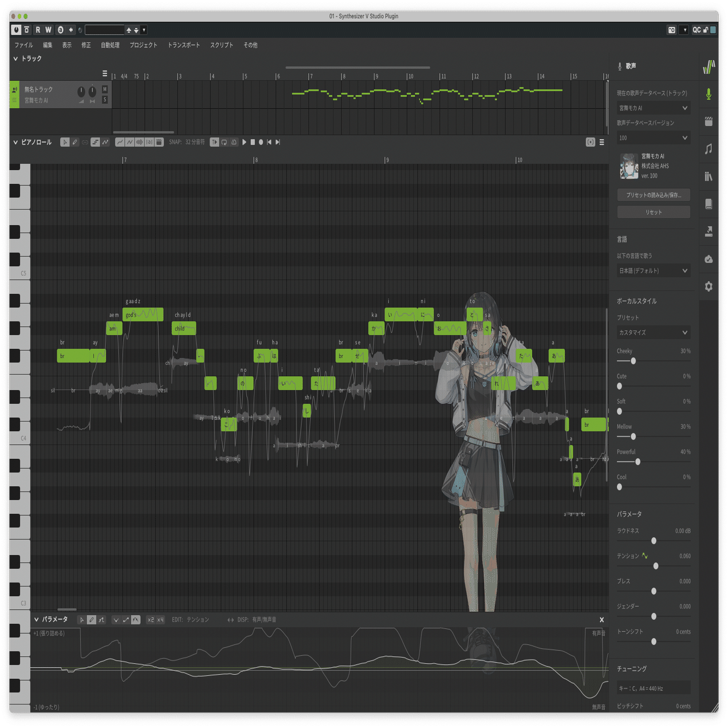Open the clapperboard sidebar panel
The image size is (728, 728).
pos(709,121)
